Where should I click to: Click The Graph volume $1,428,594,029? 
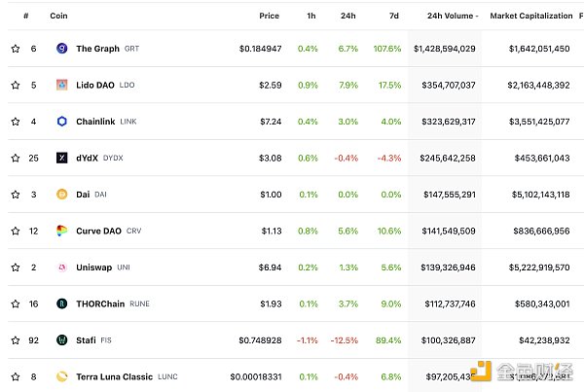tap(445, 49)
